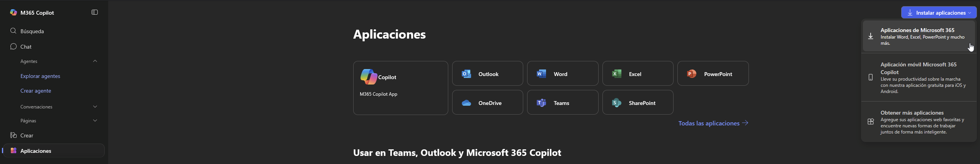Click the 'Instalar Word, Excel, PowerPoint' description

pos(922,40)
